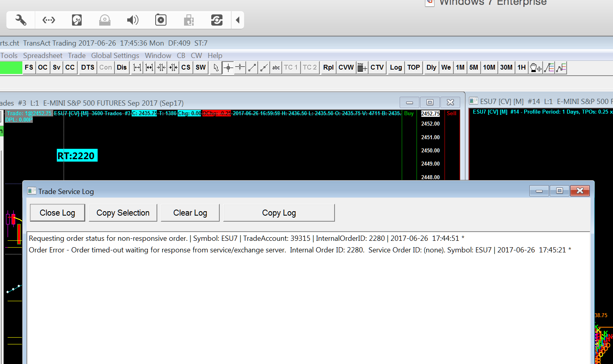The image size is (613, 364).
Task: Click the Clear Log button
Action: (x=190, y=213)
